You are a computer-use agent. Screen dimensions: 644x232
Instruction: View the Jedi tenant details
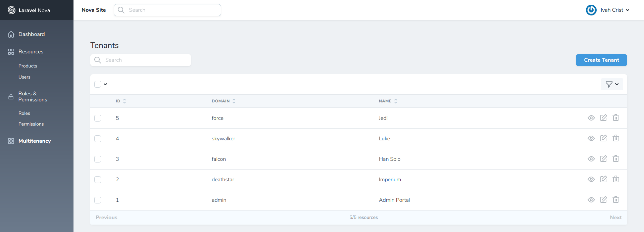[591, 118]
